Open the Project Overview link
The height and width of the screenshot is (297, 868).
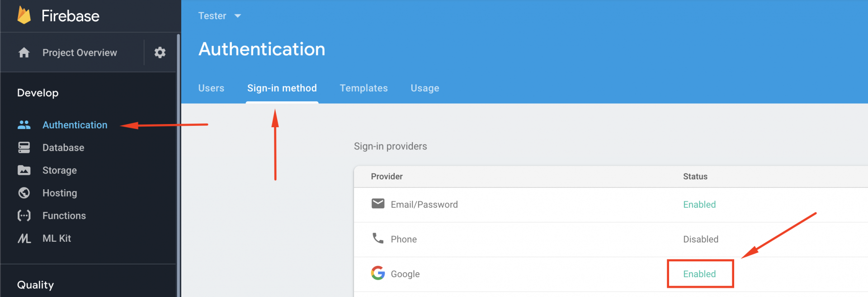(x=80, y=53)
